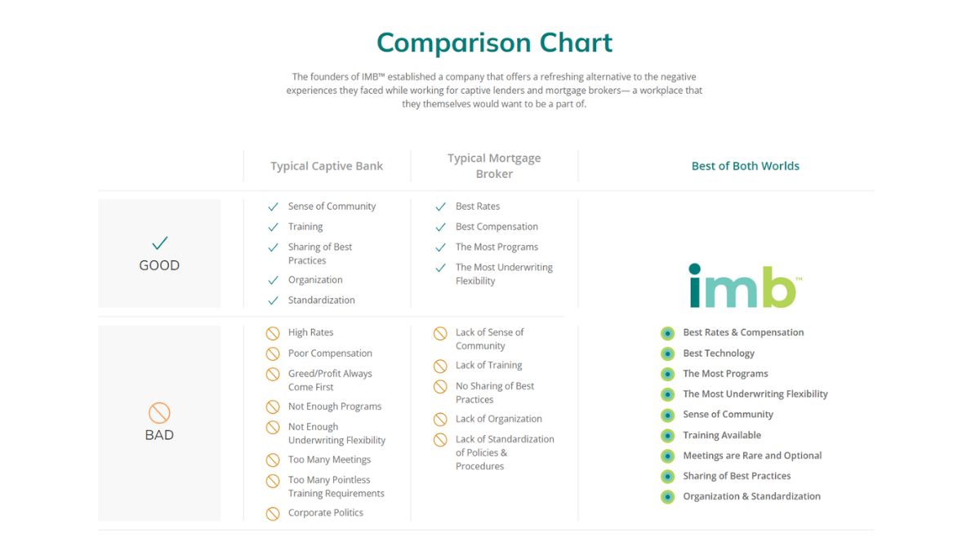Click the large BAD prohibition icon

tap(159, 412)
